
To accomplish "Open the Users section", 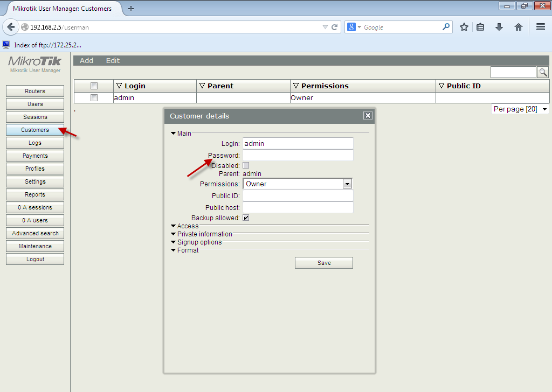I will [35, 104].
